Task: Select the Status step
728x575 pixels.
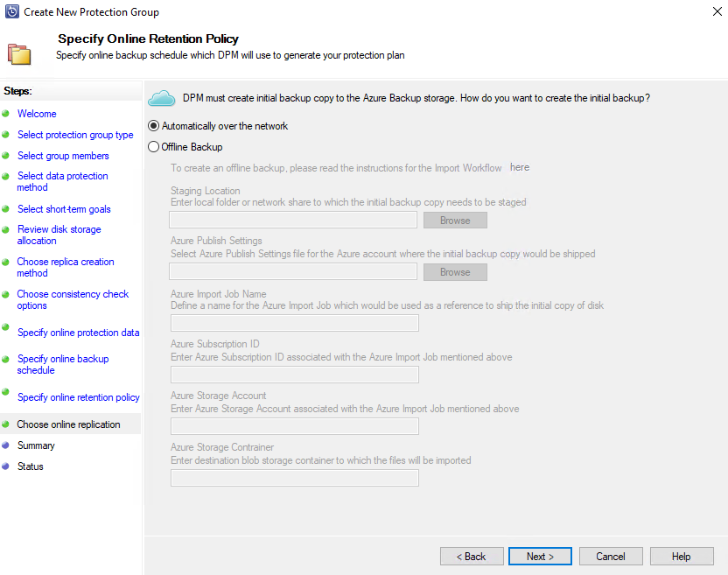Action: pyautogui.click(x=30, y=466)
